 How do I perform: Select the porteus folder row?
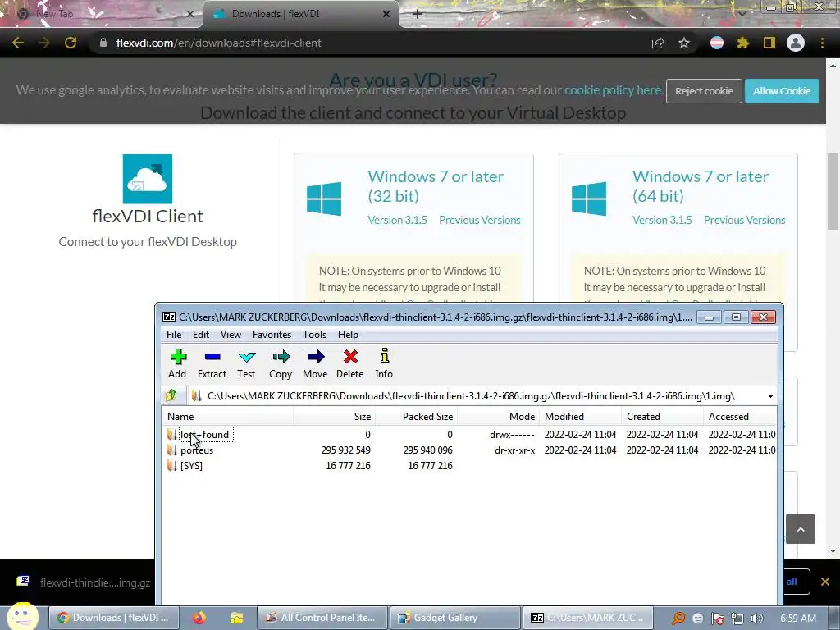tap(470, 450)
